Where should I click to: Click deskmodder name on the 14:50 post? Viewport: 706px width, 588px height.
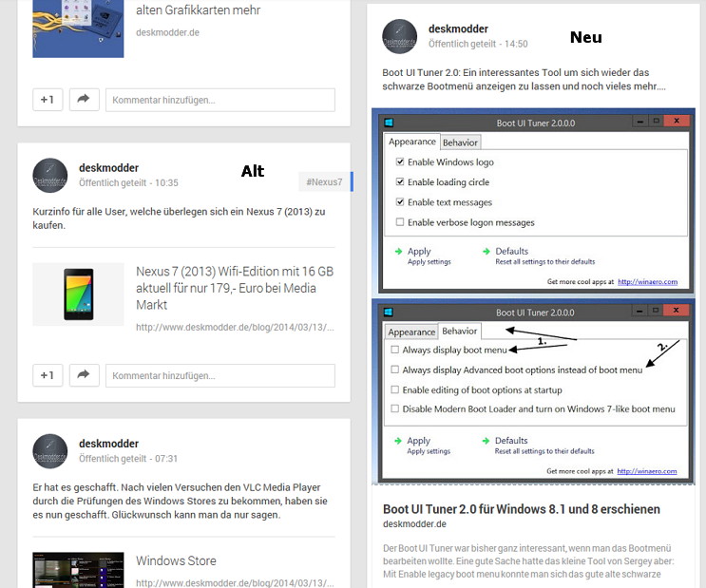pos(458,28)
